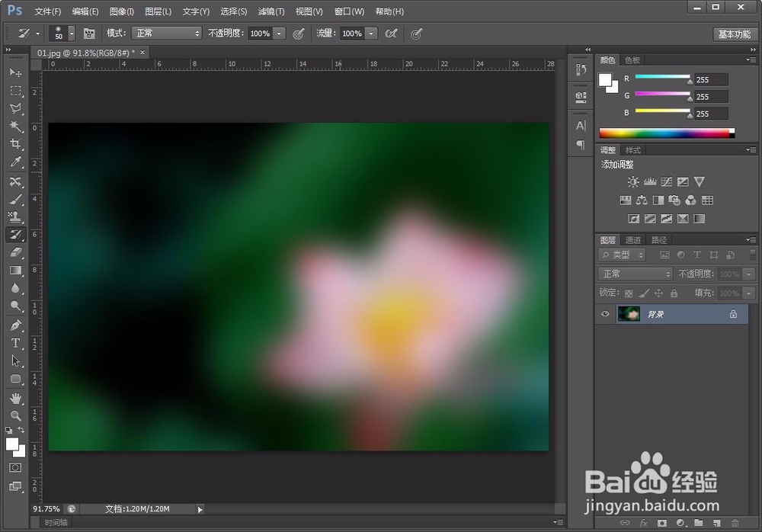Click the Brightness/Contrast adjustment icon
Image resolution: width=762 pixels, height=532 pixels.
click(631, 181)
